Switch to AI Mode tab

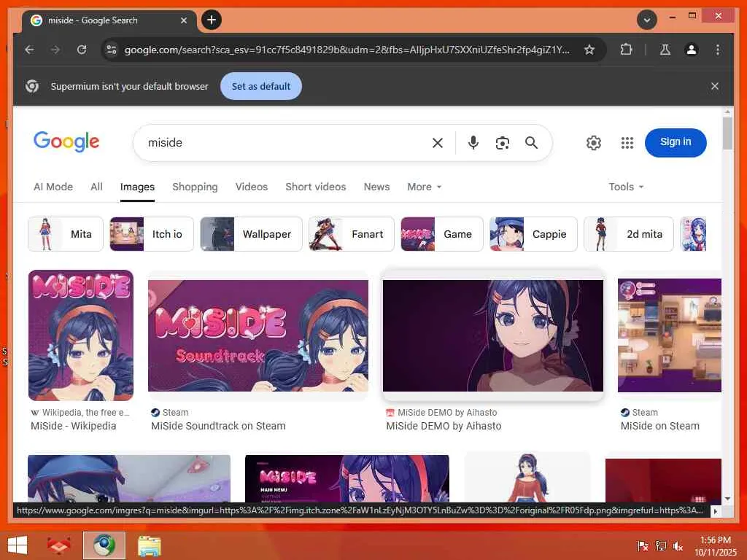point(53,187)
